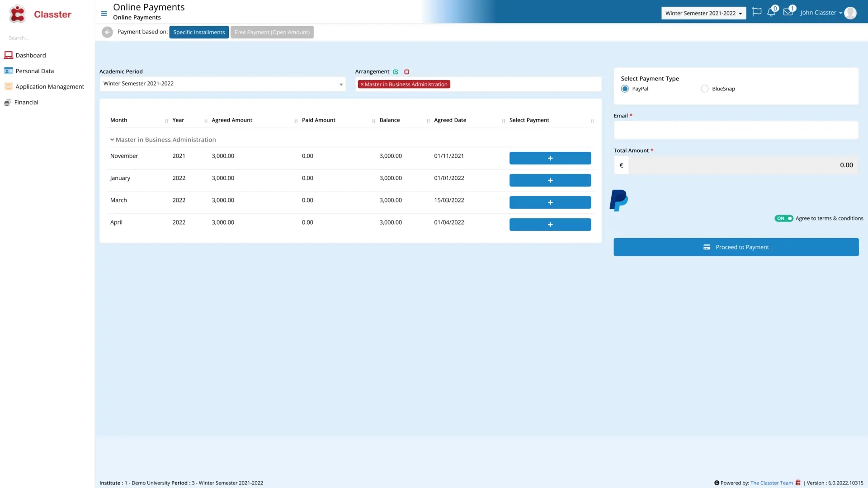Select the BlueSnap payment type
This screenshot has height=488, width=868.
tap(704, 89)
